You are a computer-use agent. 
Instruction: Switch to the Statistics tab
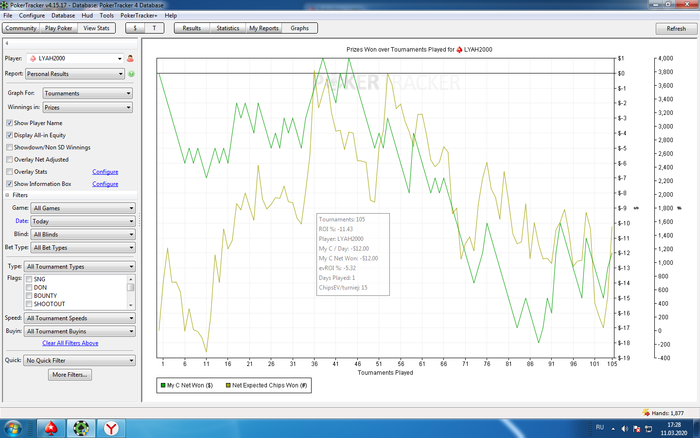tap(228, 29)
